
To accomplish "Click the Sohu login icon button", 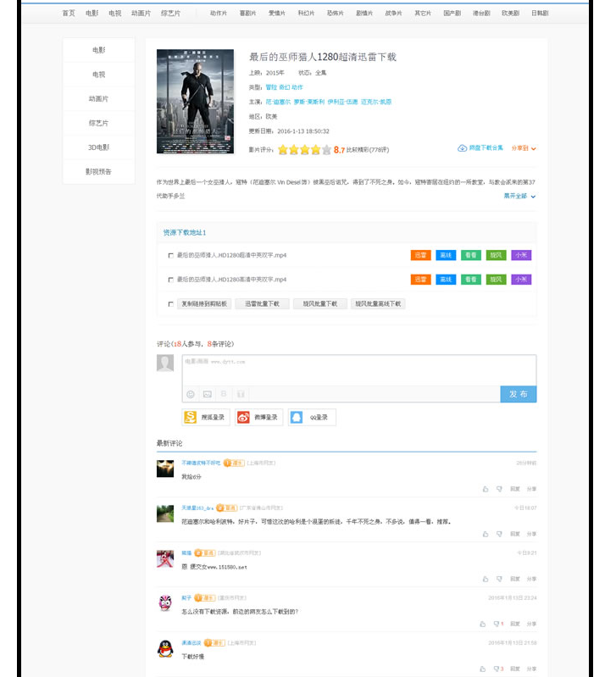I will pos(204,417).
